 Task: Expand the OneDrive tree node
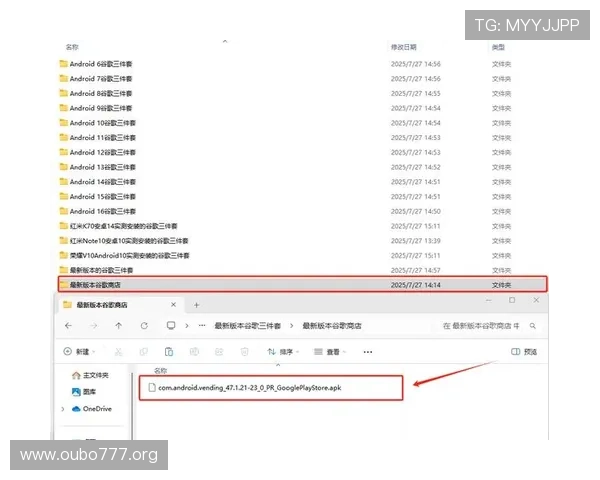(63, 409)
